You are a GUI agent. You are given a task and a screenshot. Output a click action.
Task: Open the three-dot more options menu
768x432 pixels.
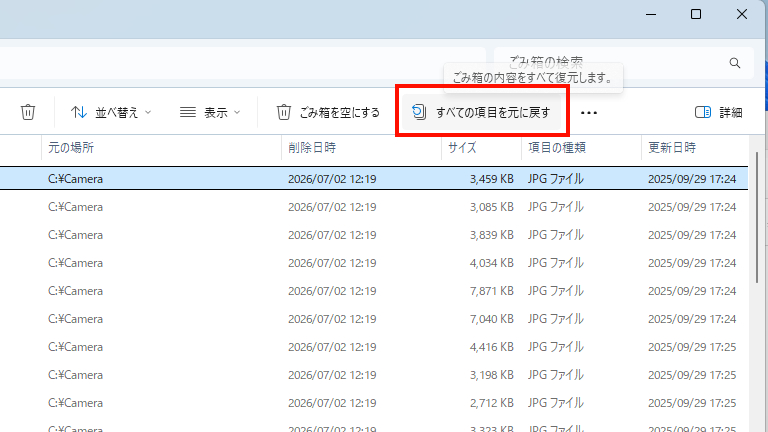589,113
